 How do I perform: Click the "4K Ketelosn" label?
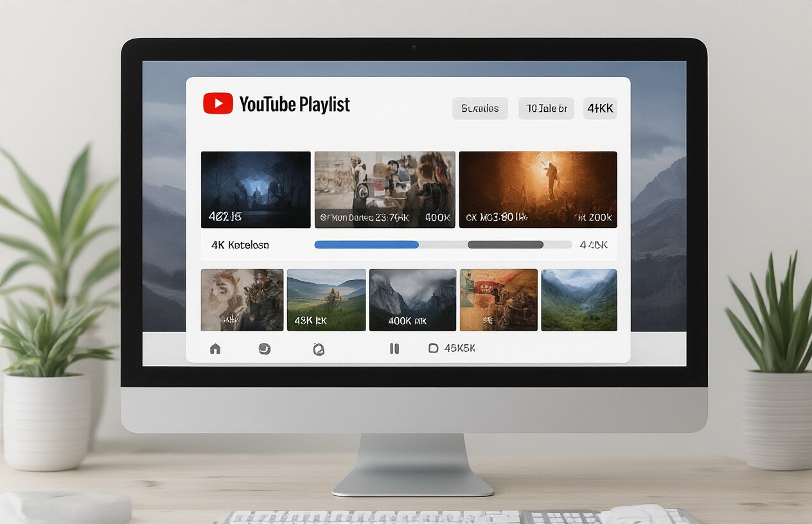240,245
